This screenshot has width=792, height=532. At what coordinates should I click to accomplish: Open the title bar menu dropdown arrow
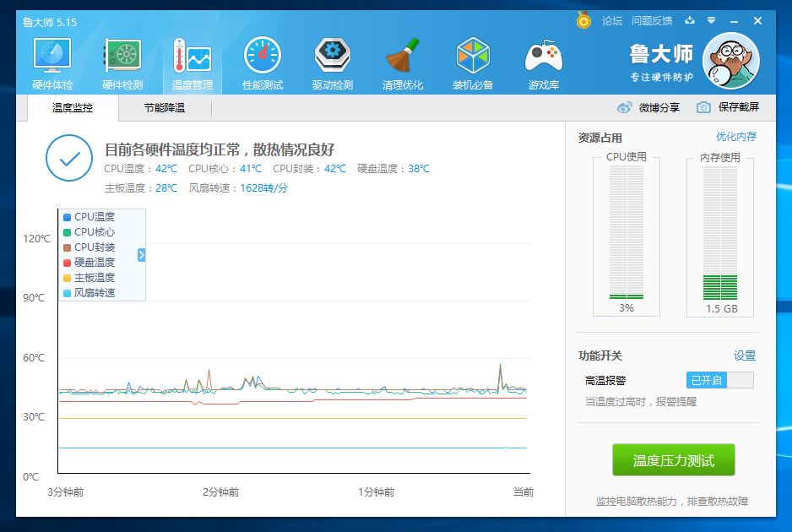(x=713, y=20)
